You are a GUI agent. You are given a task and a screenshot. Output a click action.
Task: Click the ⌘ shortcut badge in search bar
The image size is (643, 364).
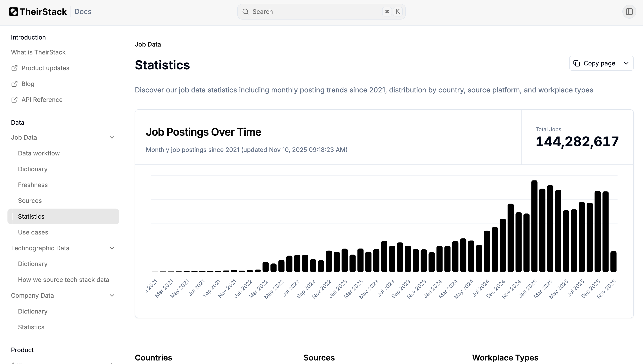[x=387, y=11]
